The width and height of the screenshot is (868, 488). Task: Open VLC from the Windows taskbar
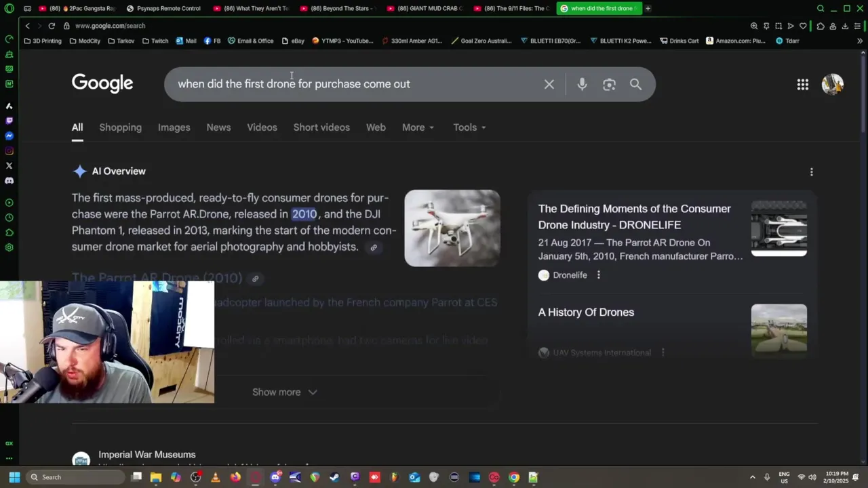pyautogui.click(x=216, y=477)
